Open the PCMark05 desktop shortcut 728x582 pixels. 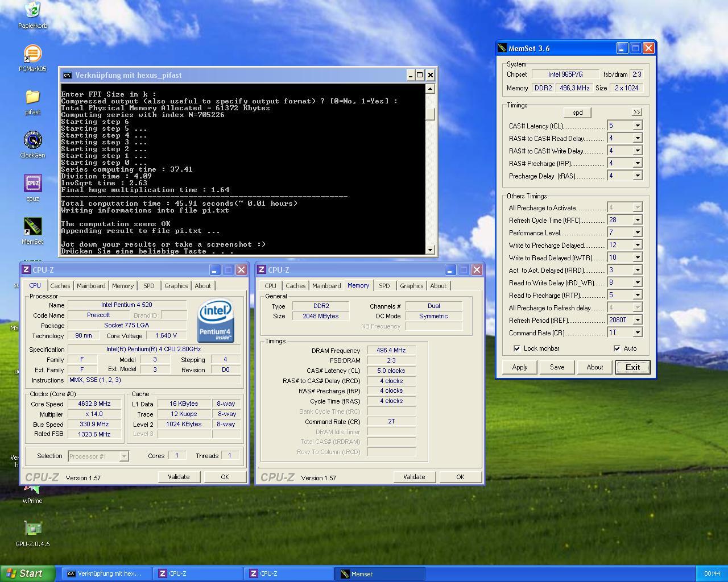tap(32, 58)
